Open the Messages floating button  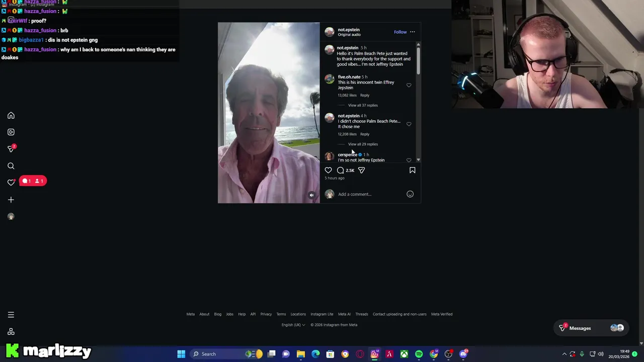pos(591,328)
